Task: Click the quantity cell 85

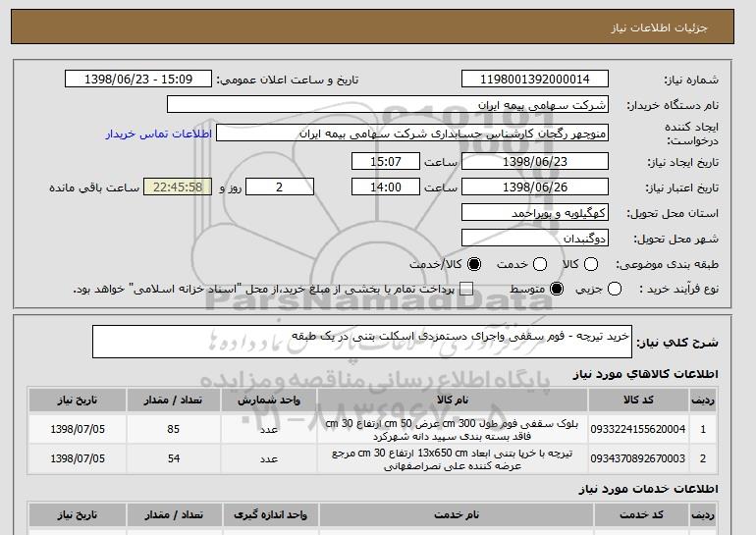Action: pos(174,429)
